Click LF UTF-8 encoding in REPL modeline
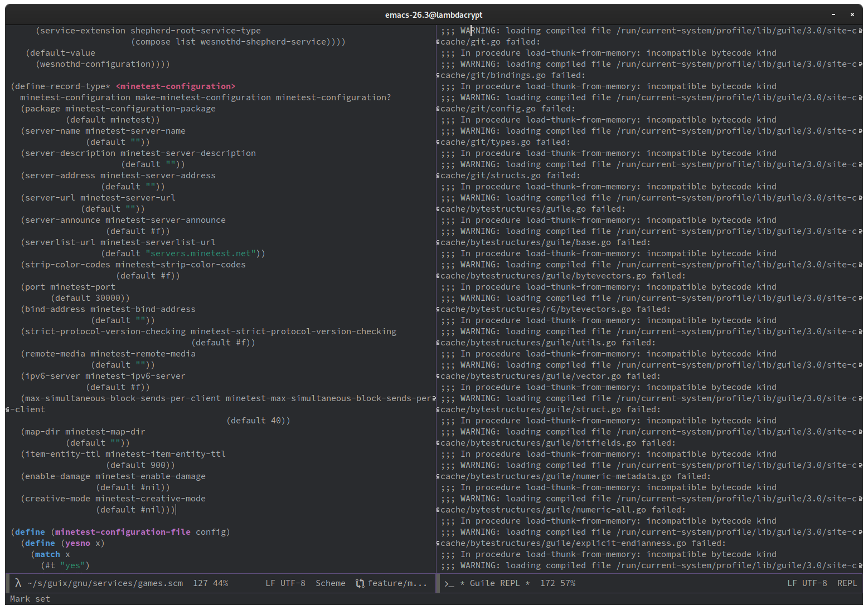 click(x=807, y=583)
